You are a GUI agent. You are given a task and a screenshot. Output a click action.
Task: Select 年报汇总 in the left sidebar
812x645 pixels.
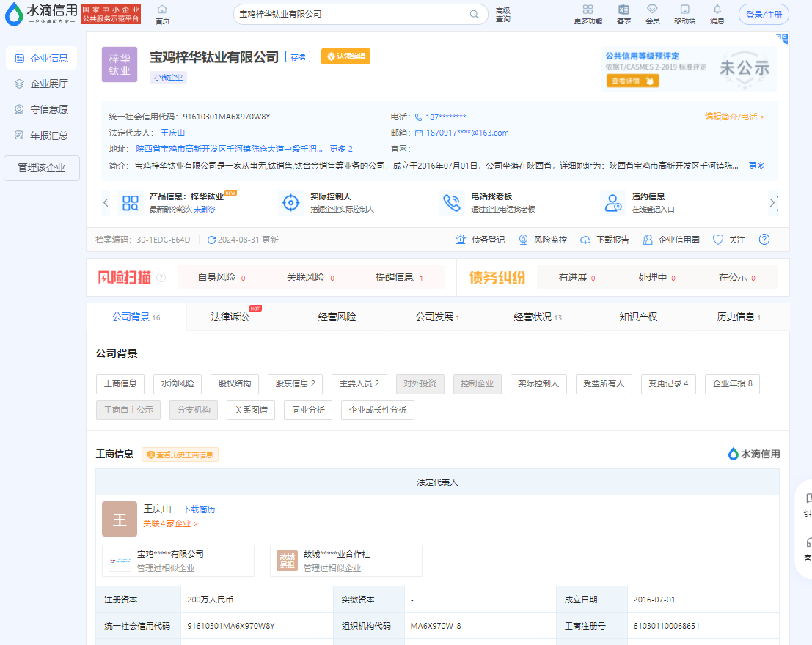(x=41, y=136)
